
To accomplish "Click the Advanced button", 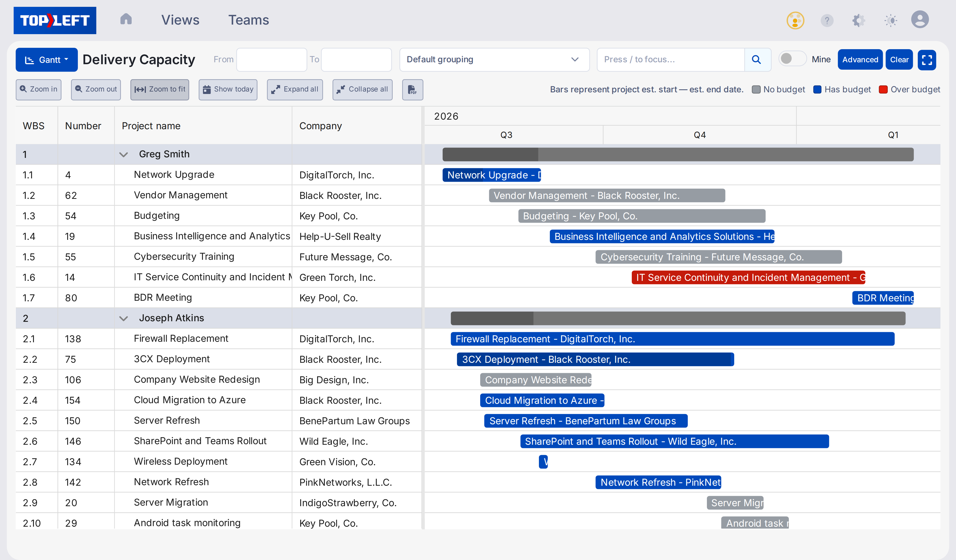I will coord(860,60).
